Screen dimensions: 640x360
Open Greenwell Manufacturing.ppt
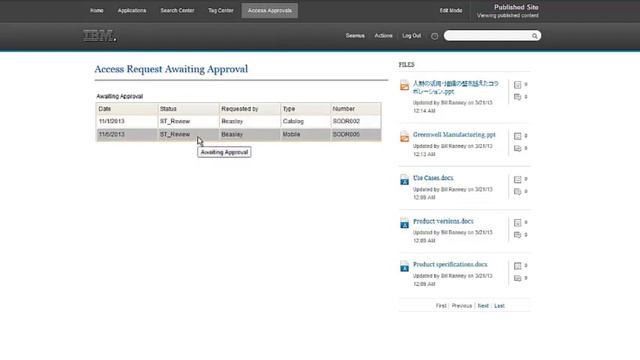(x=454, y=135)
